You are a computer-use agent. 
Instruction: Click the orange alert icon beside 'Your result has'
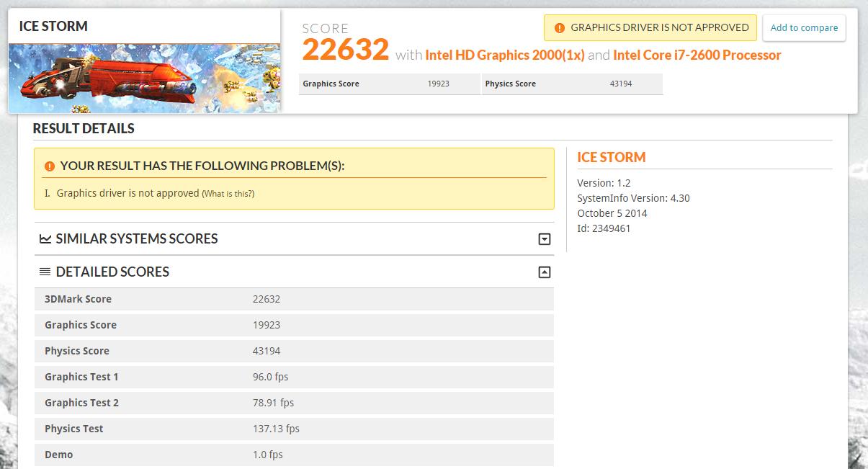click(49, 166)
